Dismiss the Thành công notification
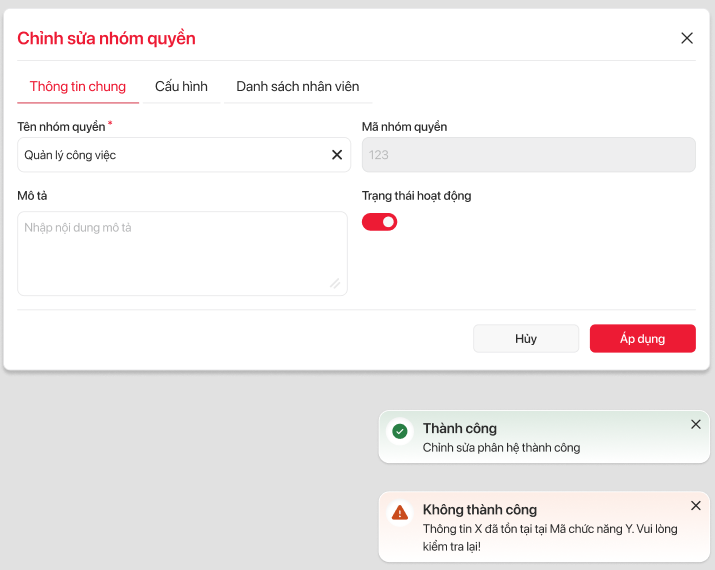715x570 pixels. tap(696, 424)
